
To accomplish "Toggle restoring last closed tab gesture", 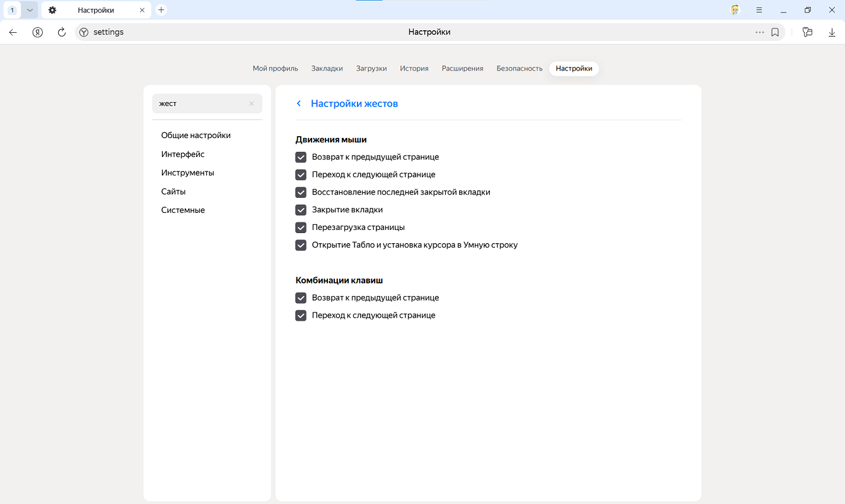I will [301, 192].
